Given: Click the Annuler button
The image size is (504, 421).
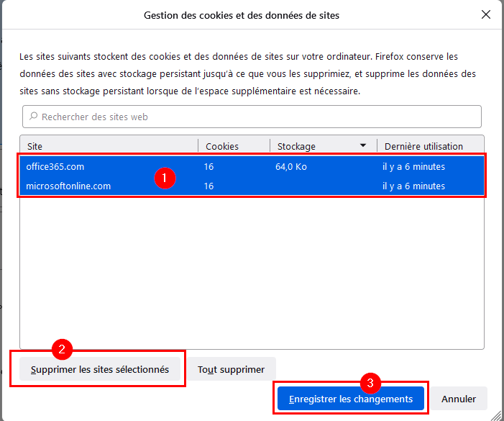Looking at the screenshot, I should (x=459, y=399).
